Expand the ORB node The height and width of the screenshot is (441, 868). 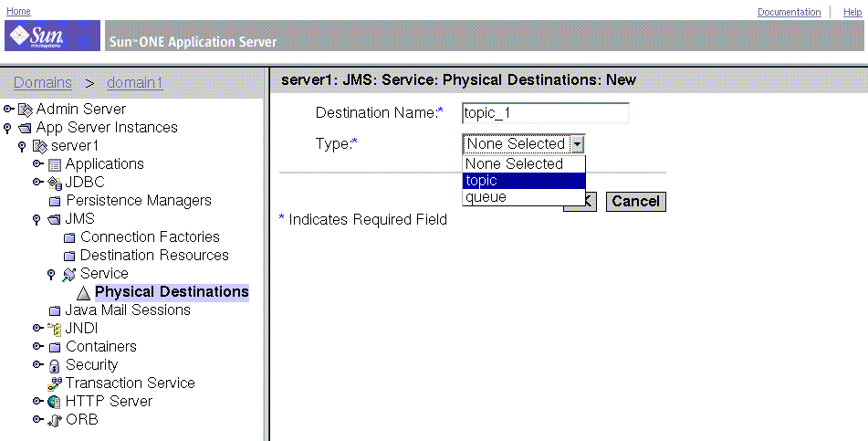pos(37,419)
